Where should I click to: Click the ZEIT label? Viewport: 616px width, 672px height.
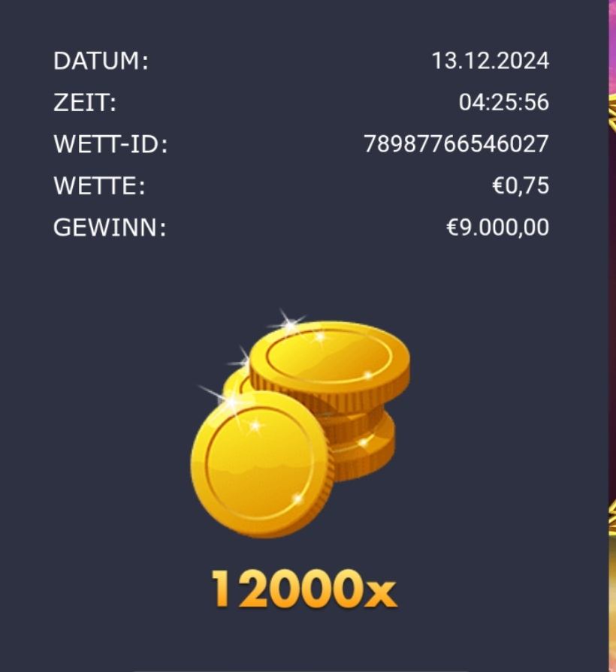(x=84, y=102)
